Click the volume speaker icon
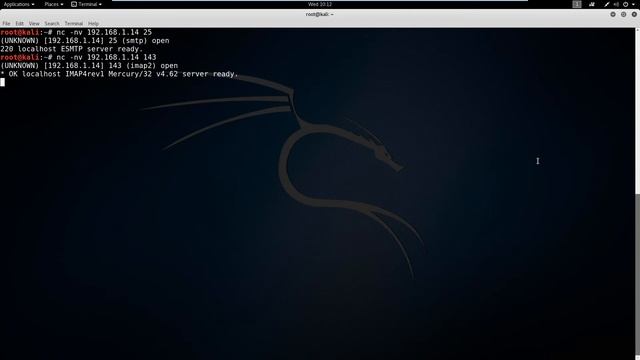This screenshot has width=640, height=360. [616, 4]
